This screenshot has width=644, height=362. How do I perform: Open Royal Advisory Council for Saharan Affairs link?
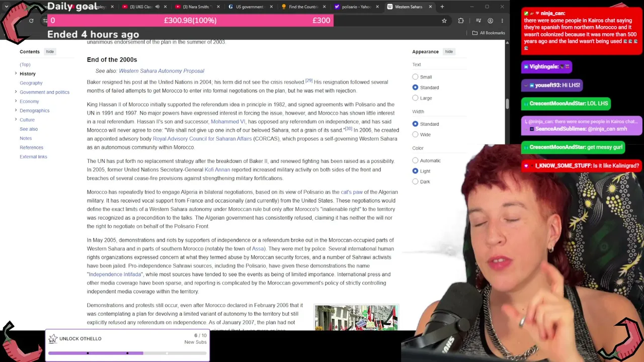click(202, 139)
